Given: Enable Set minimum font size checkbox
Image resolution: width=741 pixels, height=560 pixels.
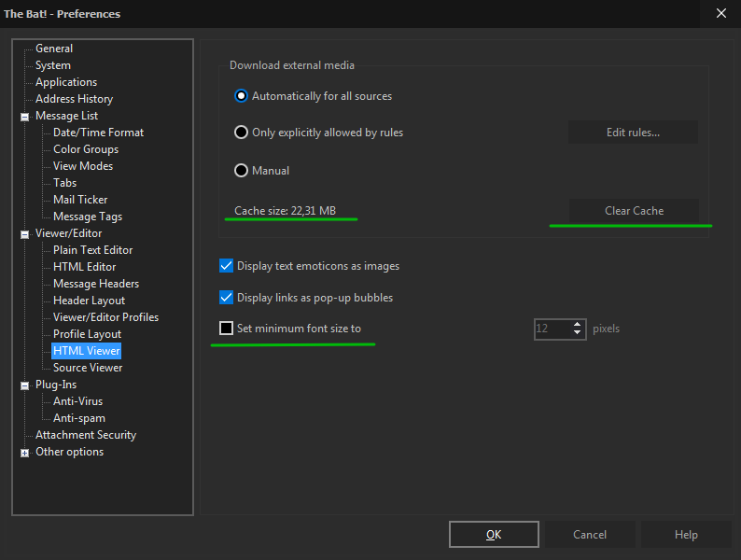Looking at the screenshot, I should (x=227, y=328).
